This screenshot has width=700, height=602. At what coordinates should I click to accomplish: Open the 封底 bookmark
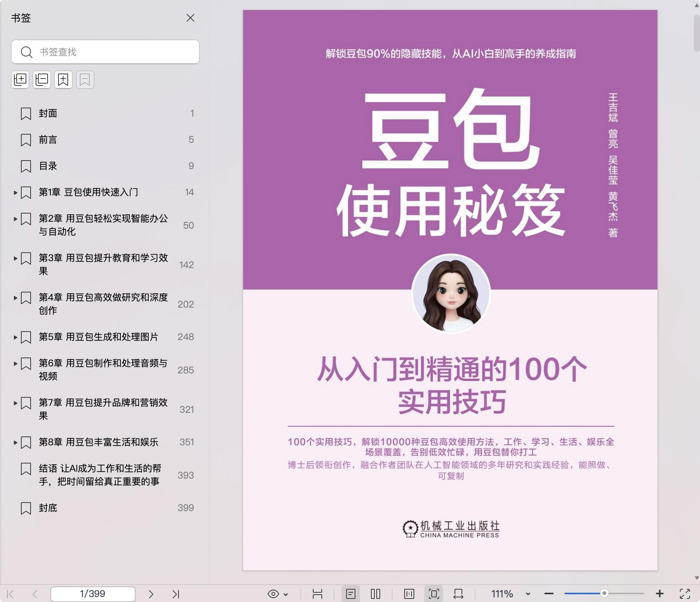coord(48,508)
